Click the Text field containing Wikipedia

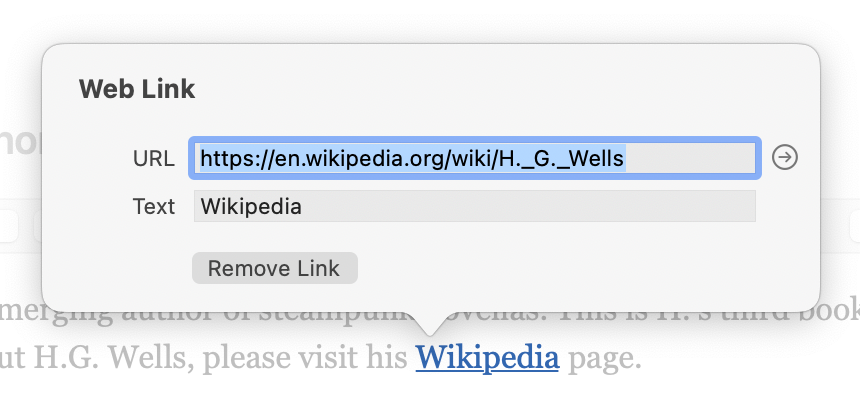(474, 207)
